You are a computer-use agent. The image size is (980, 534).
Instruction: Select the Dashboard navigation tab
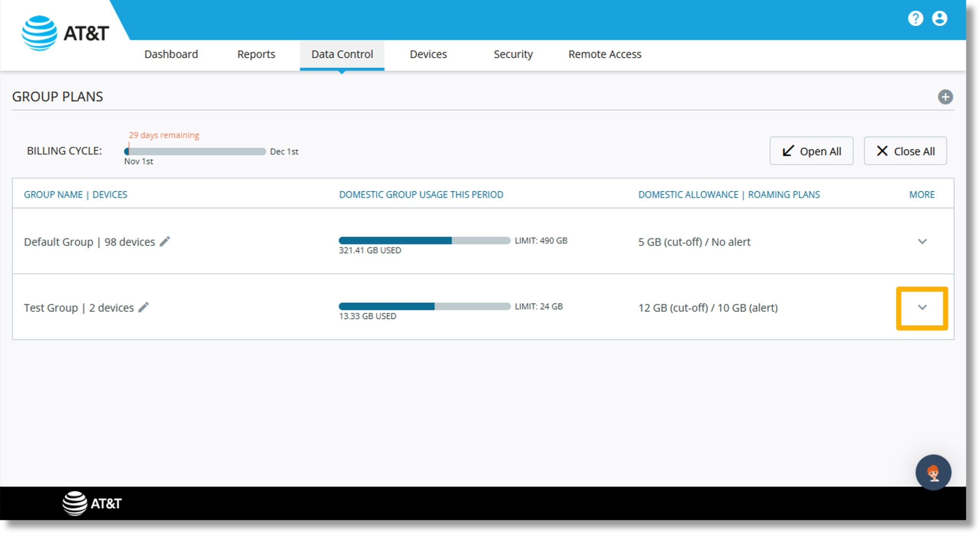(x=171, y=55)
